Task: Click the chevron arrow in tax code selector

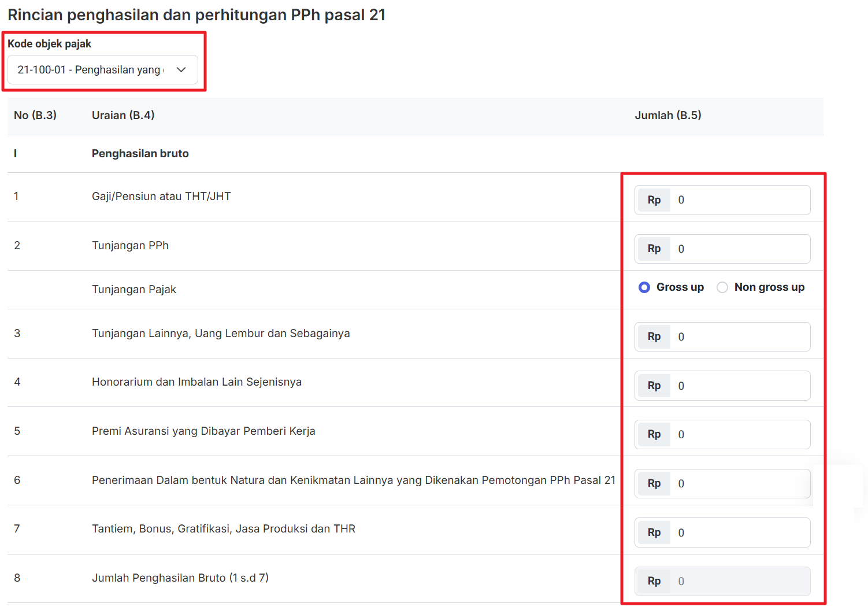Action: [181, 70]
